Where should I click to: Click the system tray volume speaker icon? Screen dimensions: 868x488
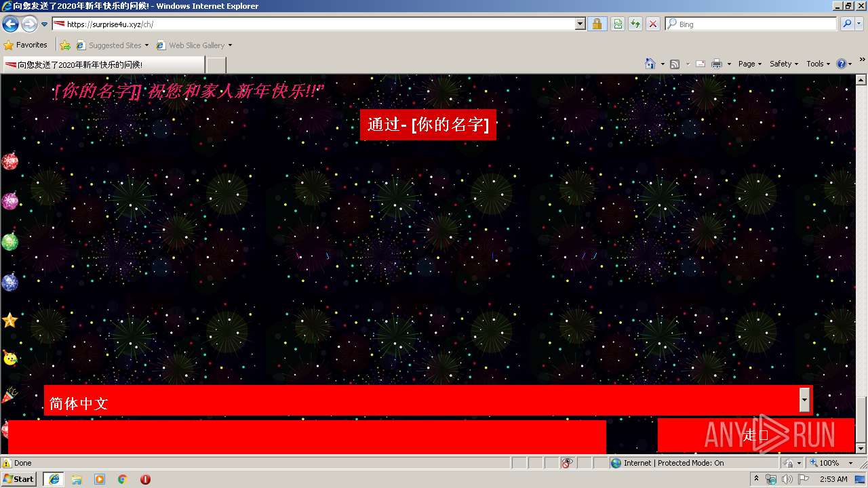787,479
